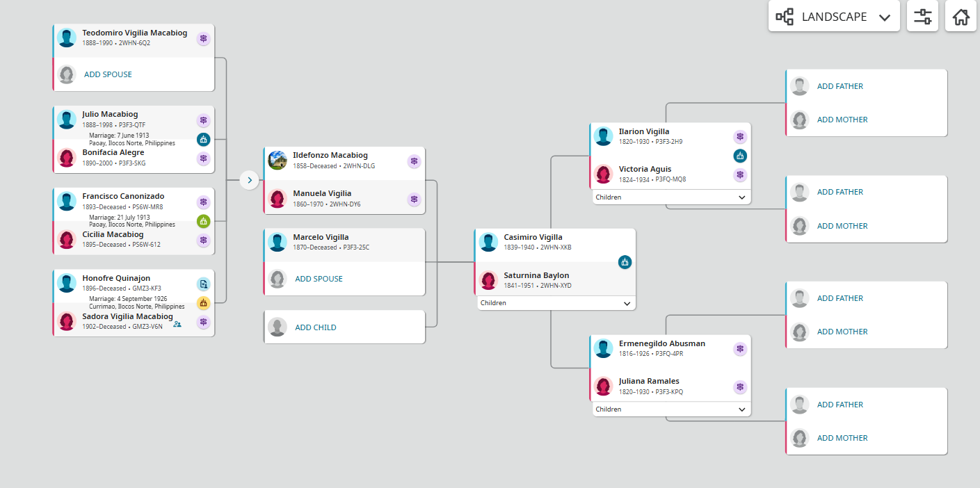Click the hint icon beside Ermenegildo Abusman
This screenshot has width=980, height=488.
[x=740, y=349]
